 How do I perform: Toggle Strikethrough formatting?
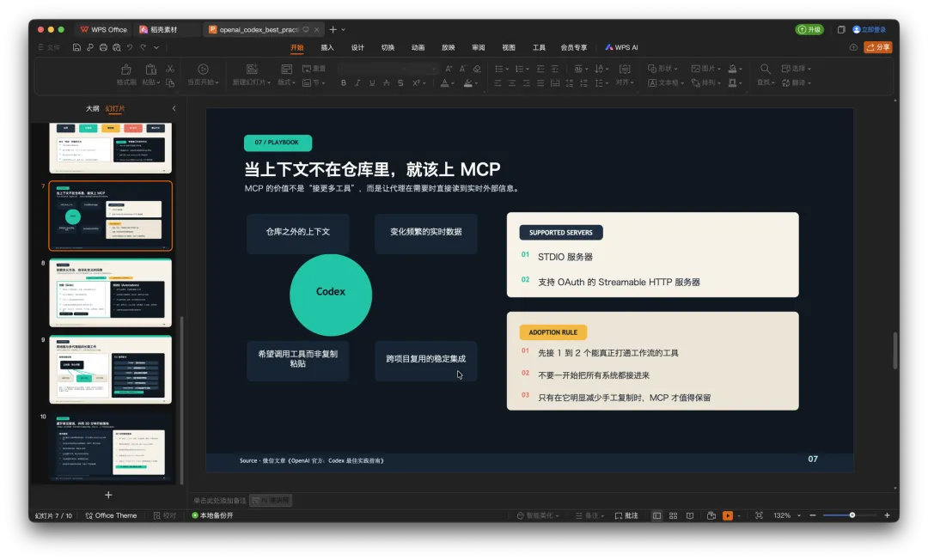[x=387, y=82]
